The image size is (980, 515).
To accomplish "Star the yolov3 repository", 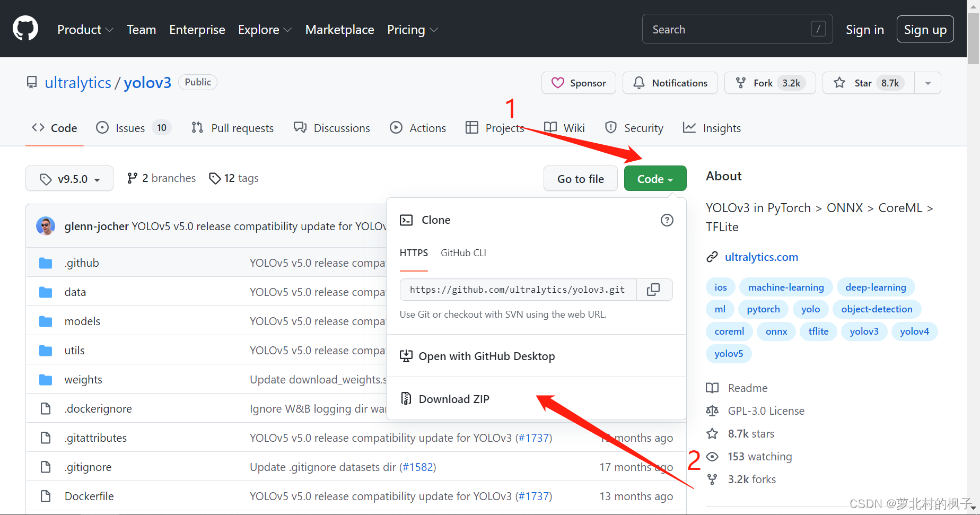I will (x=869, y=83).
